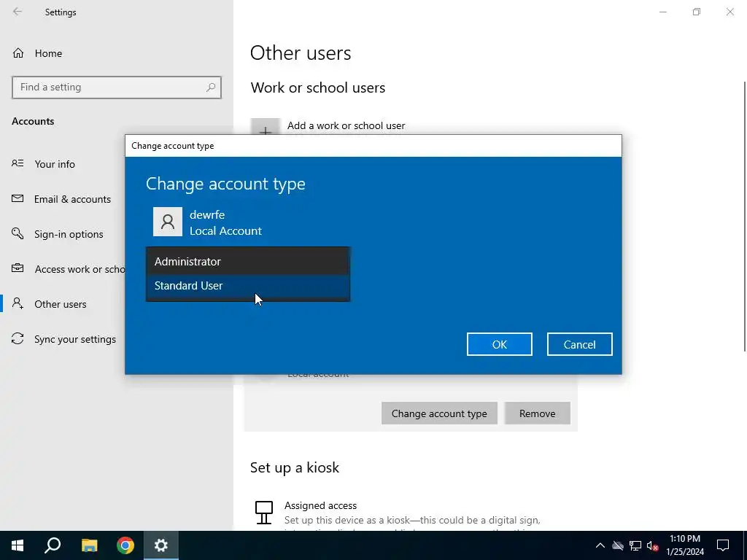Close the Settings window

click(729, 12)
